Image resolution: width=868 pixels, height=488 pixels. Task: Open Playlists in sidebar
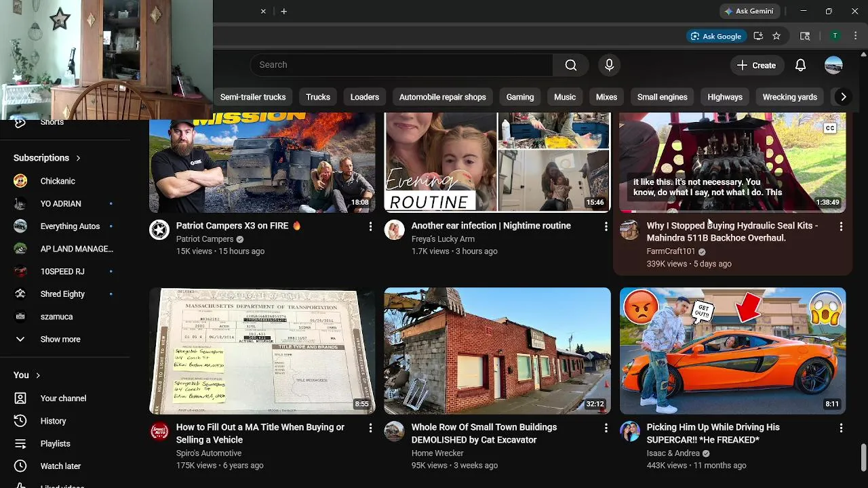click(64, 444)
